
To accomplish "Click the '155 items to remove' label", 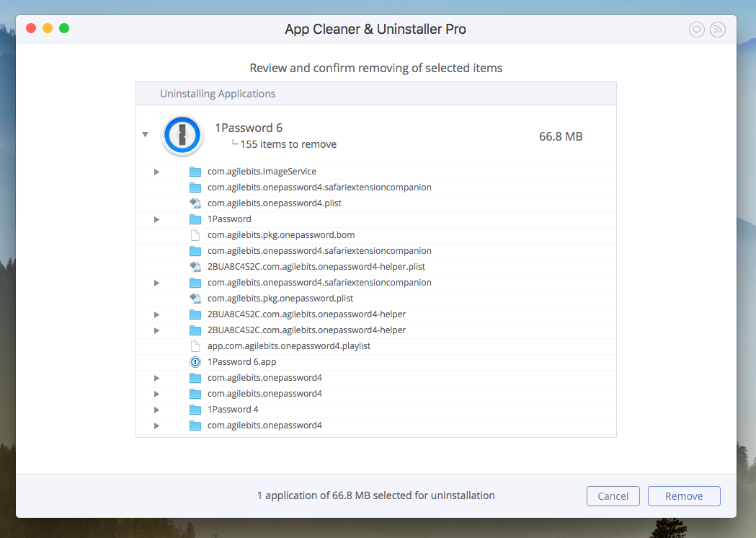I will point(288,144).
